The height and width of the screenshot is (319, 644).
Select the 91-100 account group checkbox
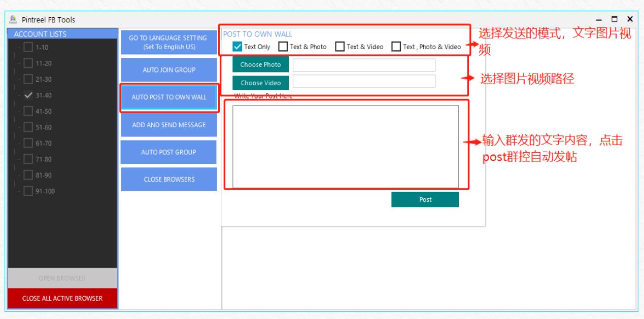tap(29, 191)
